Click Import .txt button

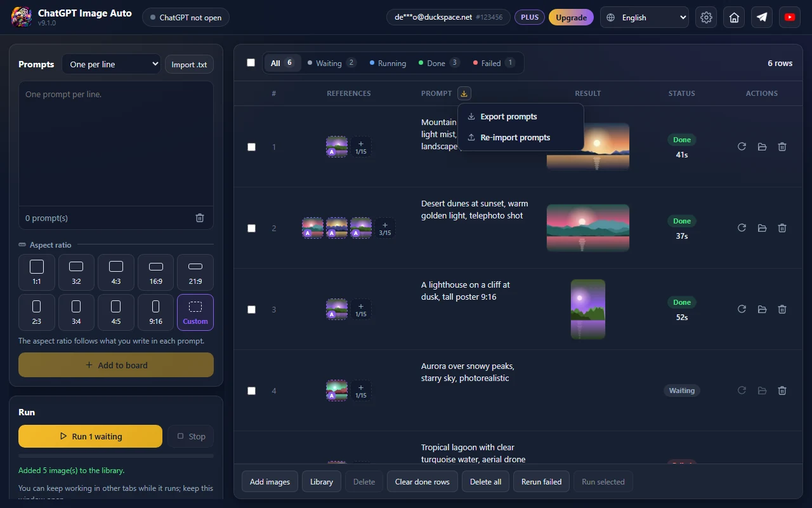pos(189,64)
